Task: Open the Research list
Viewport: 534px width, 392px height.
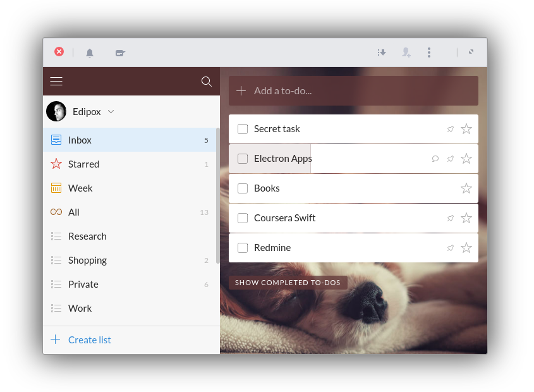Action: [130, 236]
